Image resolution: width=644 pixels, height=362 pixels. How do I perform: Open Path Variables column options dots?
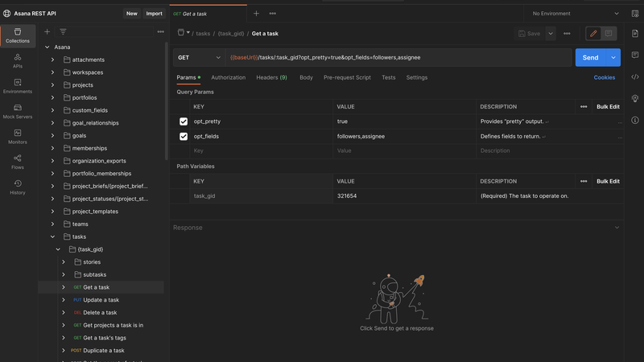point(584,182)
